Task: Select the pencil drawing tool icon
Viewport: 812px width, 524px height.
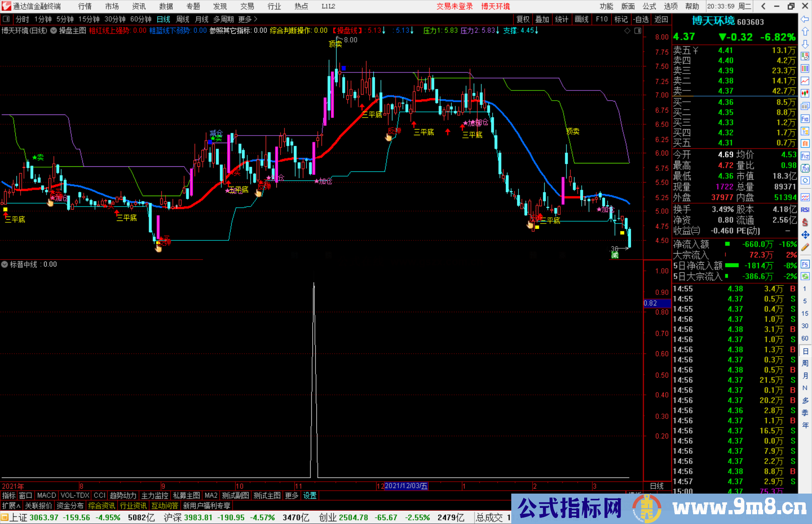Action: pos(805,247)
